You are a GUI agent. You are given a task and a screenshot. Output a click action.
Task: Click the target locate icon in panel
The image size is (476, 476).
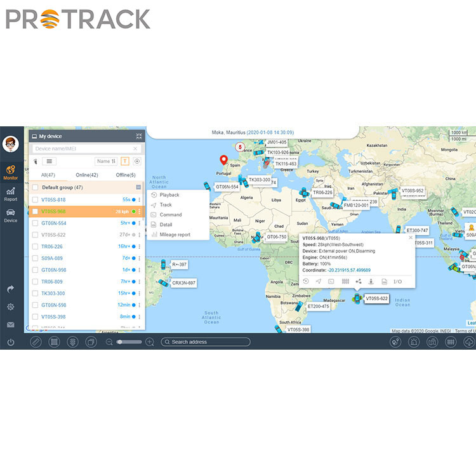click(137, 161)
